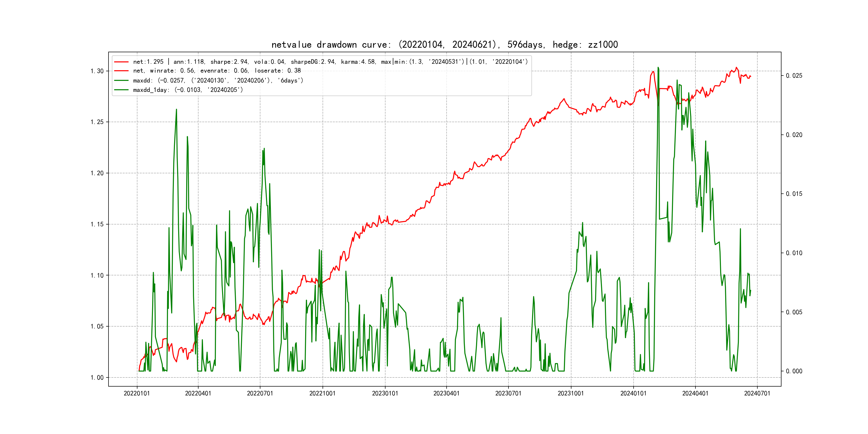Image resolution: width=868 pixels, height=434 pixels.
Task: Click the 0.025 right y-axis label
Action: 794,76
